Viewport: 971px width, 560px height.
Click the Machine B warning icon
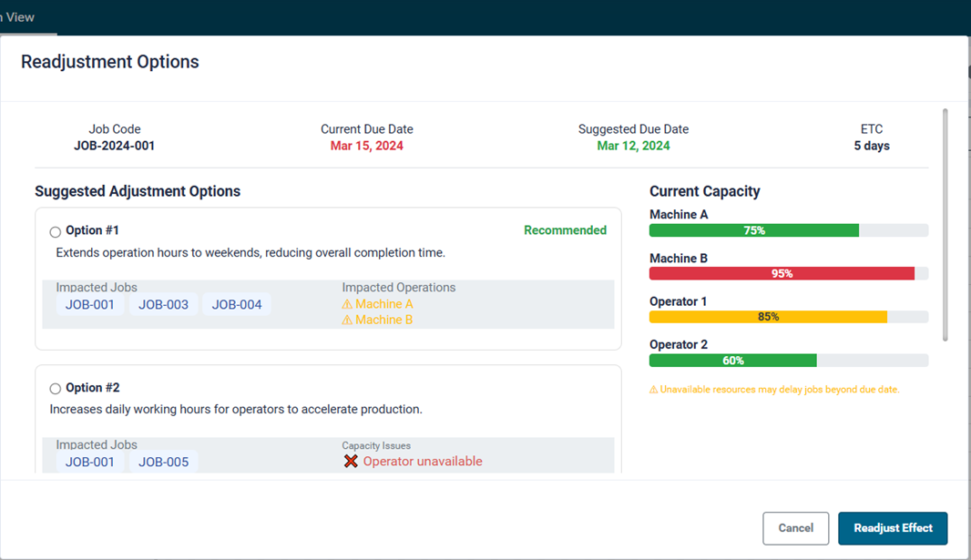click(x=347, y=320)
